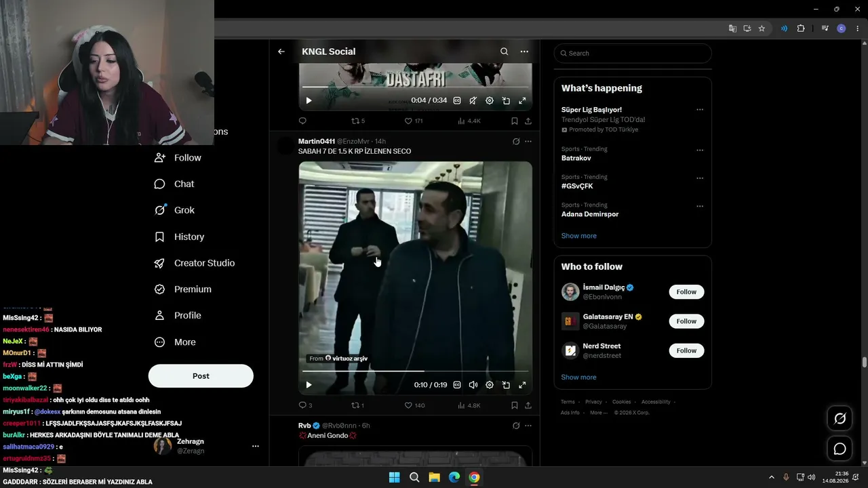868x488 pixels.
Task: Like the post with 171 likes
Action: pyautogui.click(x=414, y=121)
